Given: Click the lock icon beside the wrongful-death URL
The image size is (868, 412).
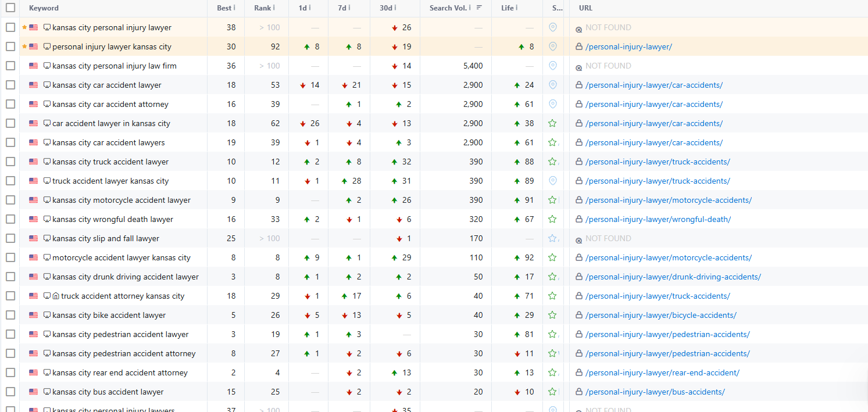Looking at the screenshot, I should 578,219.
